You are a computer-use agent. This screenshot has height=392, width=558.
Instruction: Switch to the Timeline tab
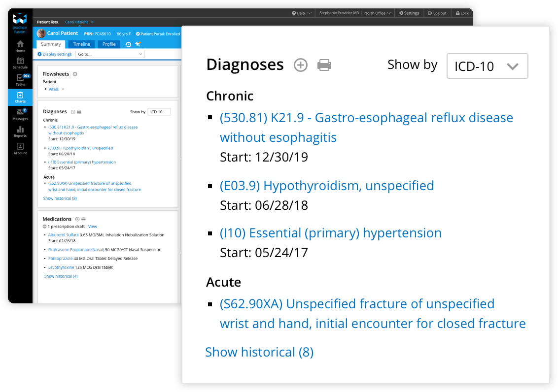click(x=82, y=44)
